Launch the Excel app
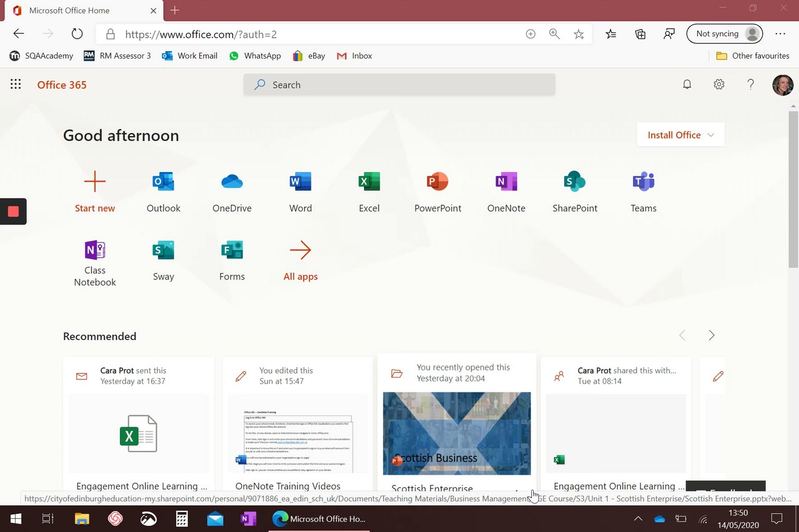 (x=369, y=193)
